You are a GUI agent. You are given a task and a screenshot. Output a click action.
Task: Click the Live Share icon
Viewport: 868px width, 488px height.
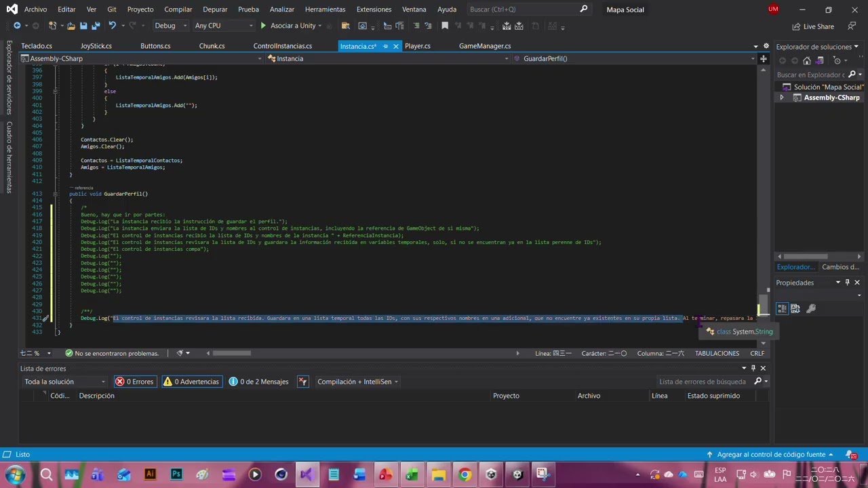[797, 26]
